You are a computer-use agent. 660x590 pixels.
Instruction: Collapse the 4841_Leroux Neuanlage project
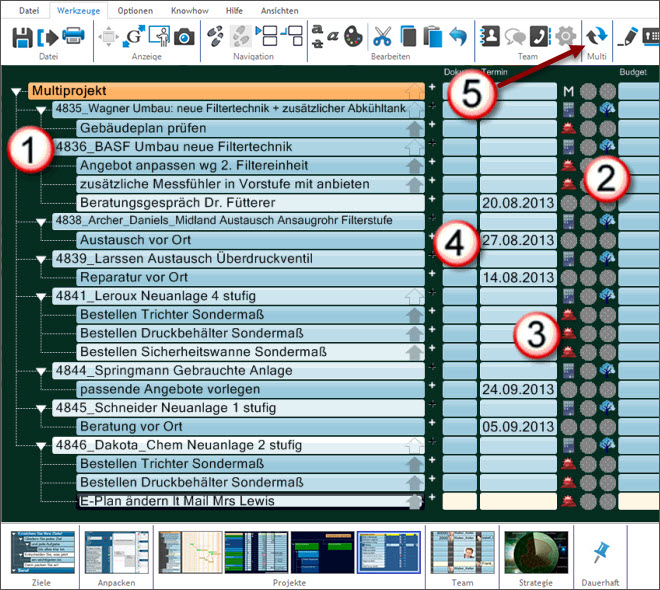pos(41,297)
